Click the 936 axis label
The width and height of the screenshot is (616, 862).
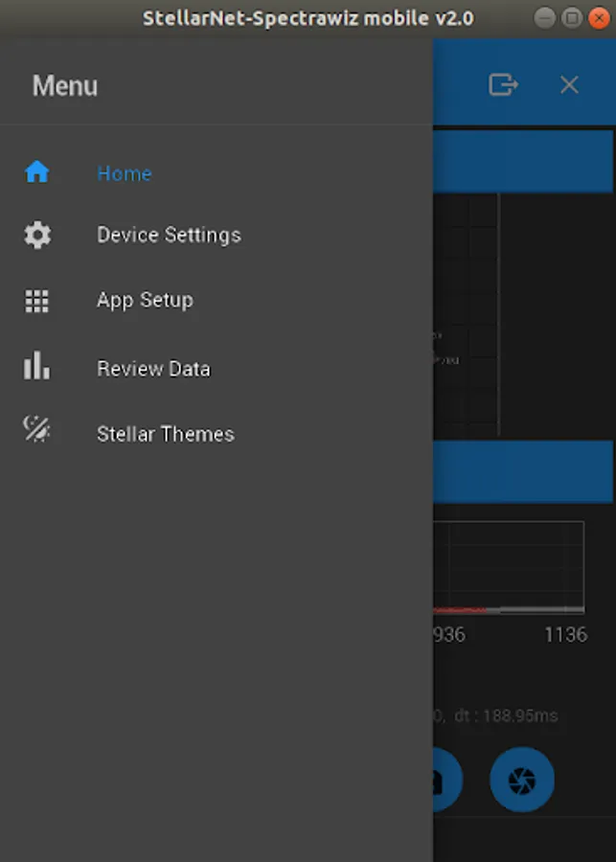(449, 635)
